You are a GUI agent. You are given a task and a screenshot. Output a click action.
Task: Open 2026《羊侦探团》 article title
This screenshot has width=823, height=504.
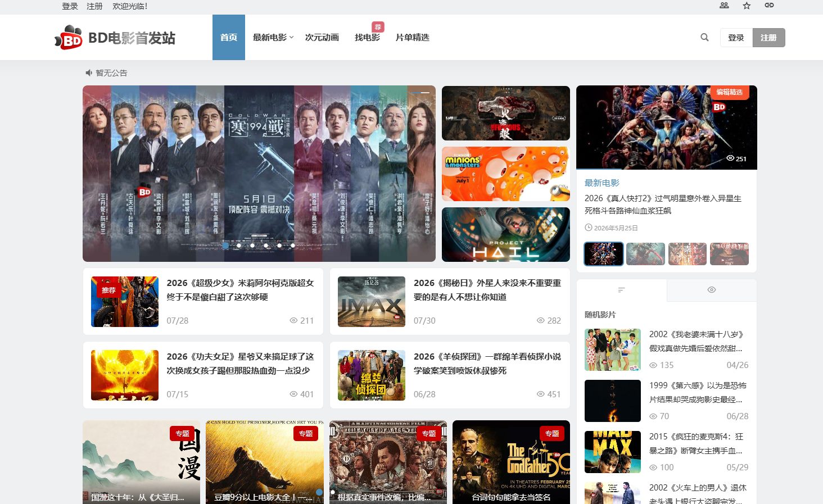[x=487, y=364]
